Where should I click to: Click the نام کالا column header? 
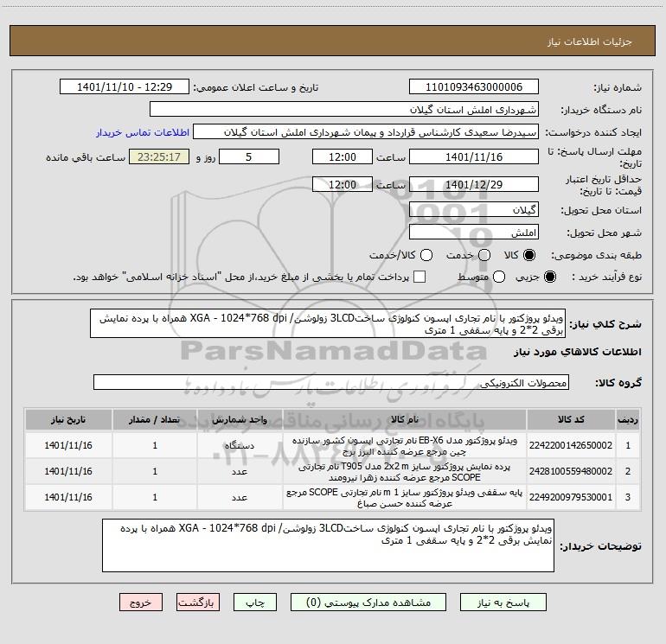click(x=405, y=419)
